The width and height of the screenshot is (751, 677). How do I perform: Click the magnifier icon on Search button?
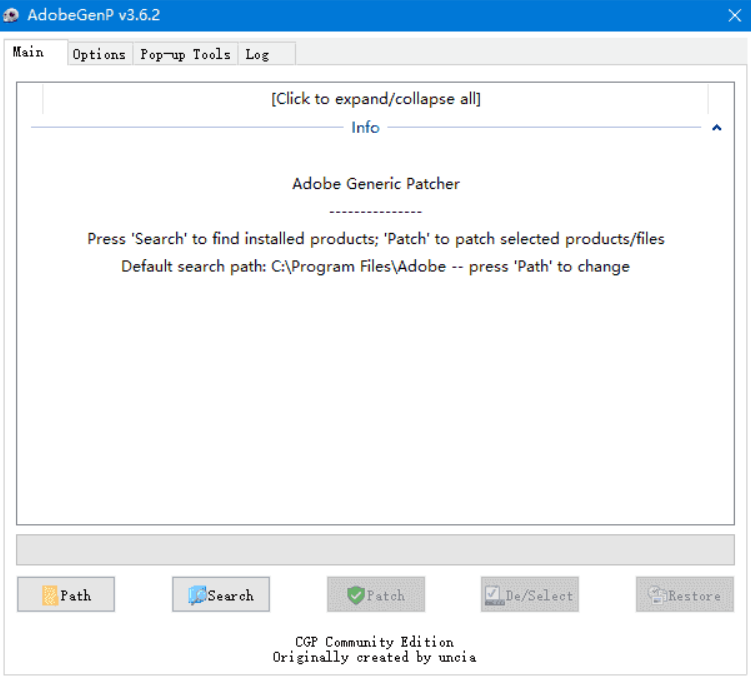[197, 596]
